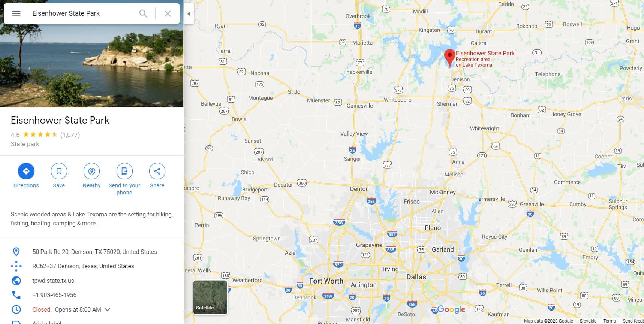Image resolution: width=644 pixels, height=324 pixels.
Task: Switch to Satellite view
Action: 210,297
